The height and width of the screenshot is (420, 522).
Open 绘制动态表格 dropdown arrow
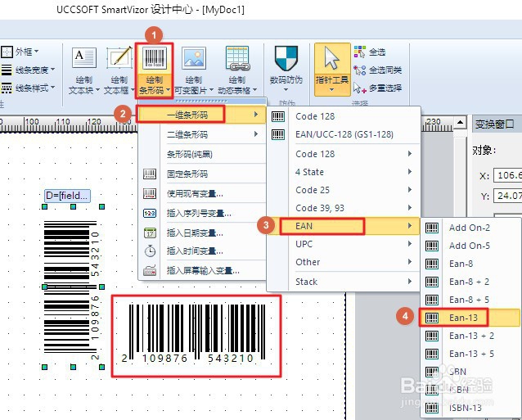[x=254, y=90]
